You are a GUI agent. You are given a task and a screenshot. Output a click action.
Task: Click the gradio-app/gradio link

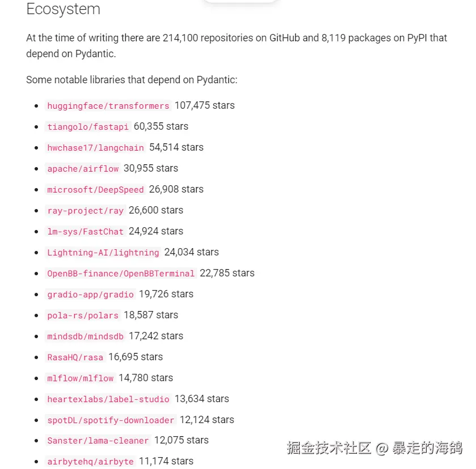(91, 295)
